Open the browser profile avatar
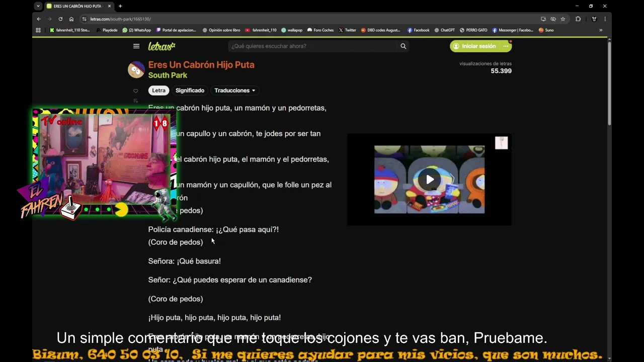This screenshot has width=644, height=362. (x=594, y=19)
